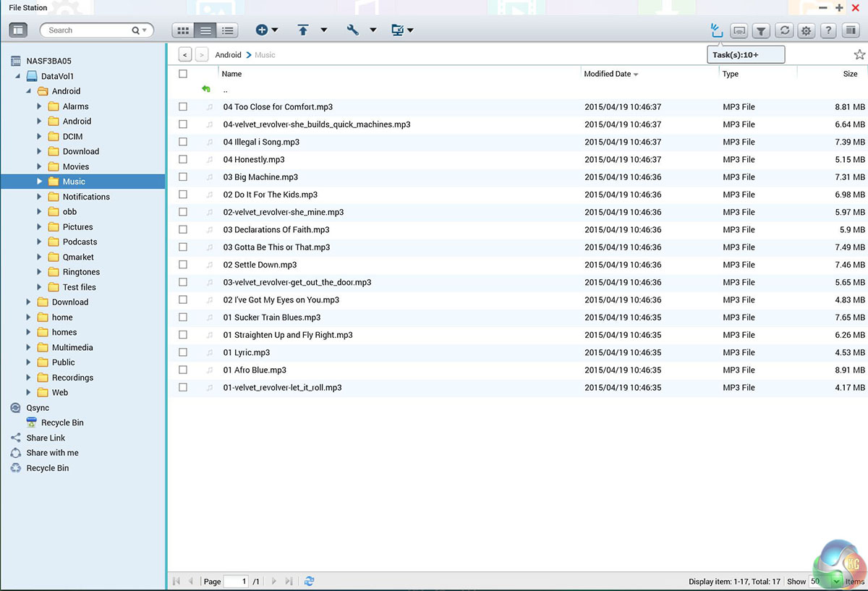Sort files by Modified Date column

tap(608, 74)
